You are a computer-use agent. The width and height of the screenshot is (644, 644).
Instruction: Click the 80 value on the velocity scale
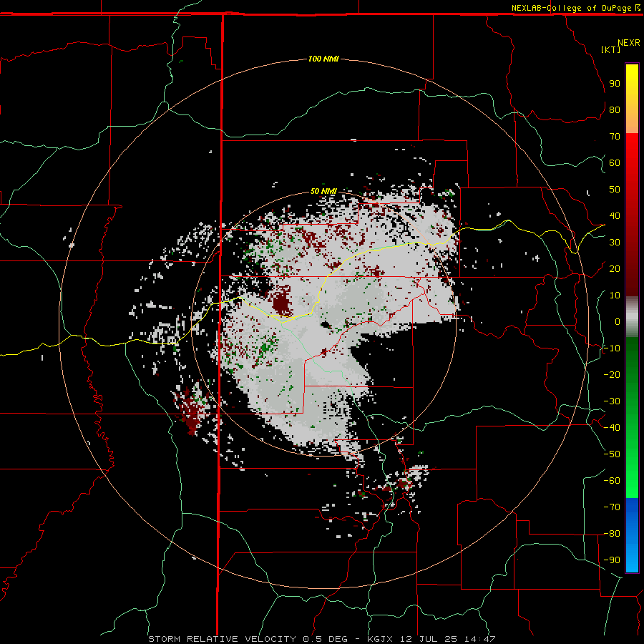click(x=615, y=110)
